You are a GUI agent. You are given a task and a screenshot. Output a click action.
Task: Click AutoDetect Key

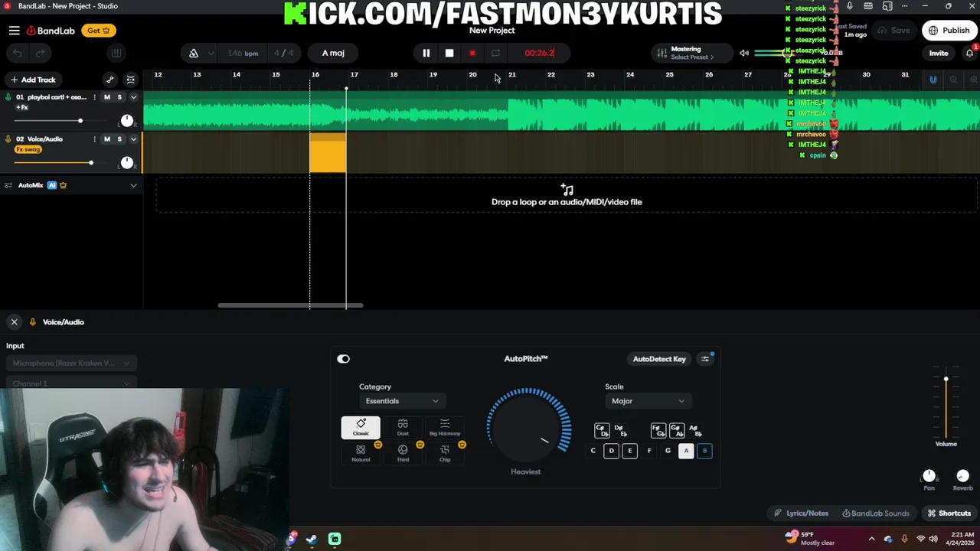tap(659, 359)
